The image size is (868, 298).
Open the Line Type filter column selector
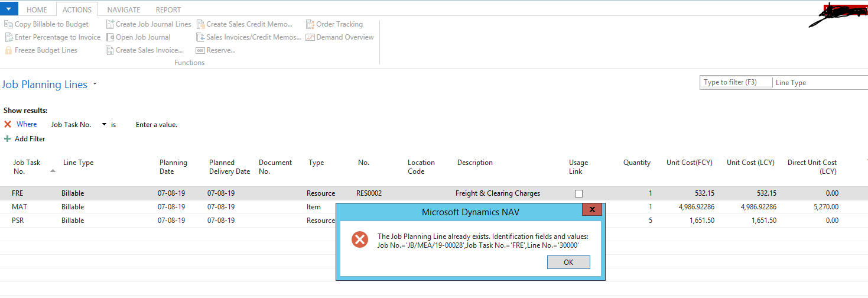pyautogui.click(x=820, y=83)
